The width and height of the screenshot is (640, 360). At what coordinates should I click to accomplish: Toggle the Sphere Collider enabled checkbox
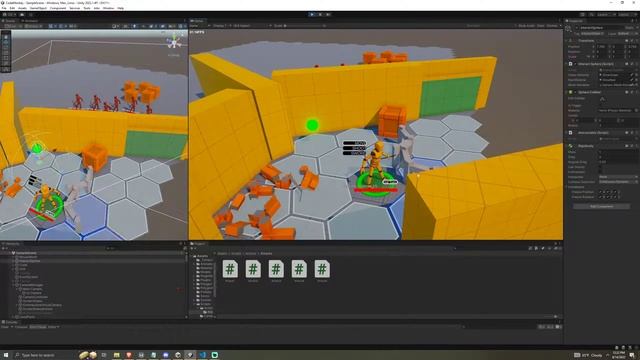point(576,92)
